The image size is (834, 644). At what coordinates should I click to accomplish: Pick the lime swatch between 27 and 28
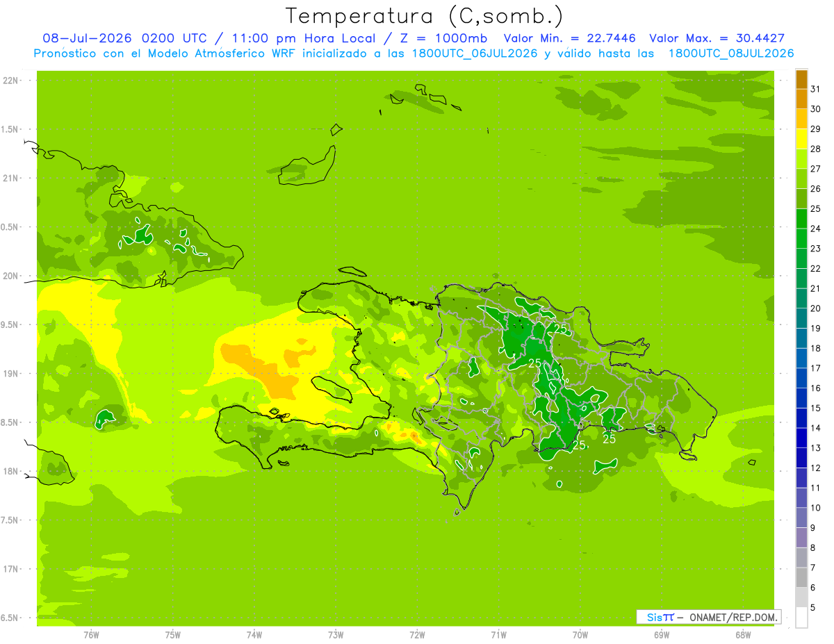pos(801,159)
